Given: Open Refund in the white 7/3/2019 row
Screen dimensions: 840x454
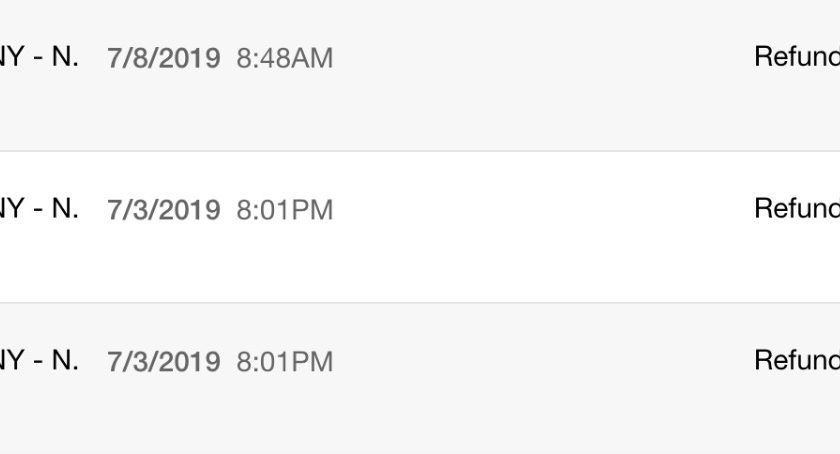Looking at the screenshot, I should [x=797, y=208].
